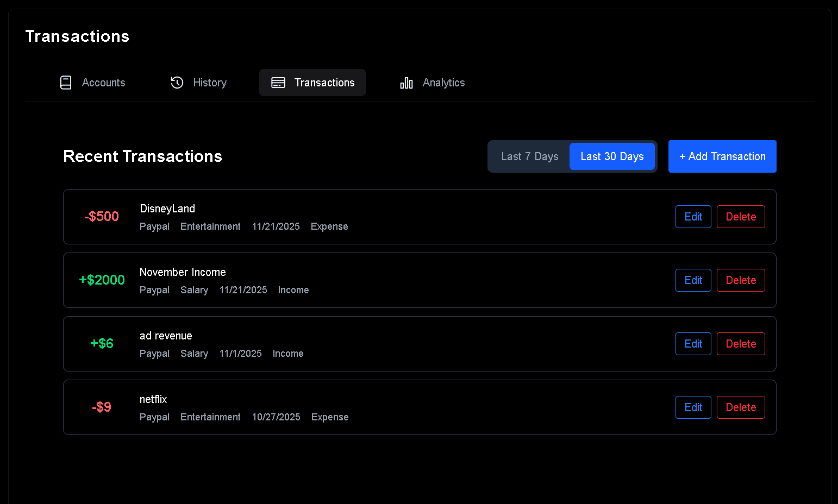Click the Transactions card icon
838x504 pixels.
pyautogui.click(x=278, y=83)
